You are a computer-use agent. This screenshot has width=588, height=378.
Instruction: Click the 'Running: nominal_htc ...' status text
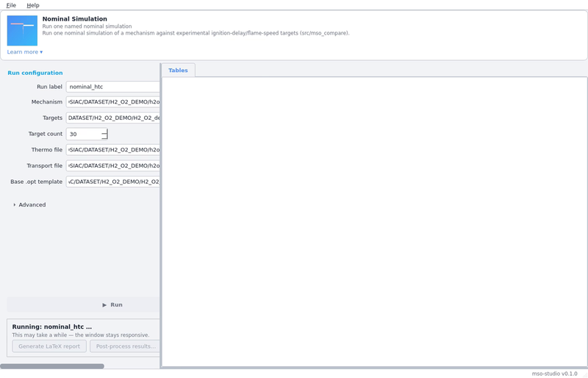pos(51,327)
